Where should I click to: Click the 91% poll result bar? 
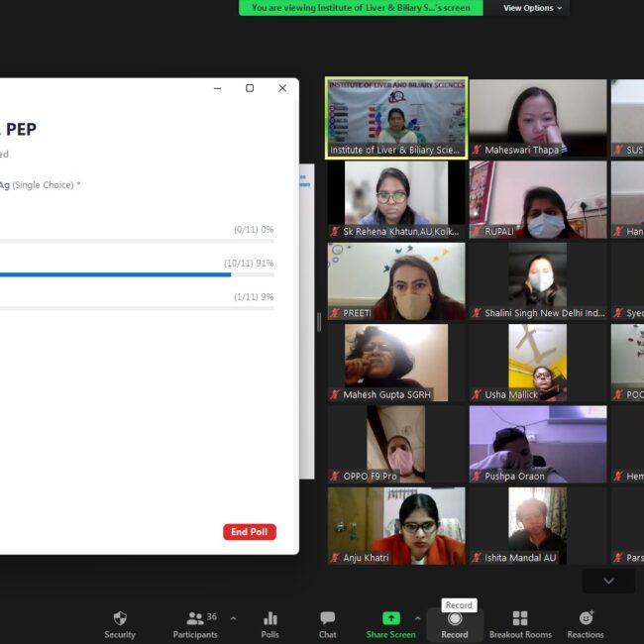point(114,274)
